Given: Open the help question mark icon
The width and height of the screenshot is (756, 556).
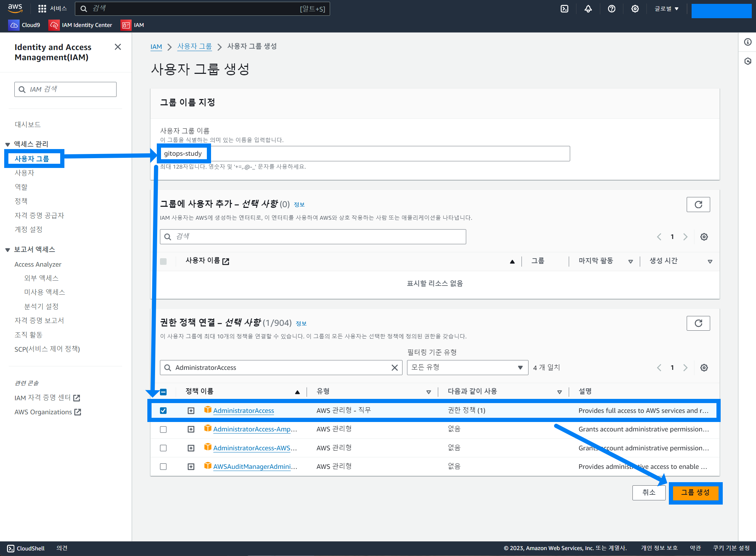Looking at the screenshot, I should click(x=611, y=9).
